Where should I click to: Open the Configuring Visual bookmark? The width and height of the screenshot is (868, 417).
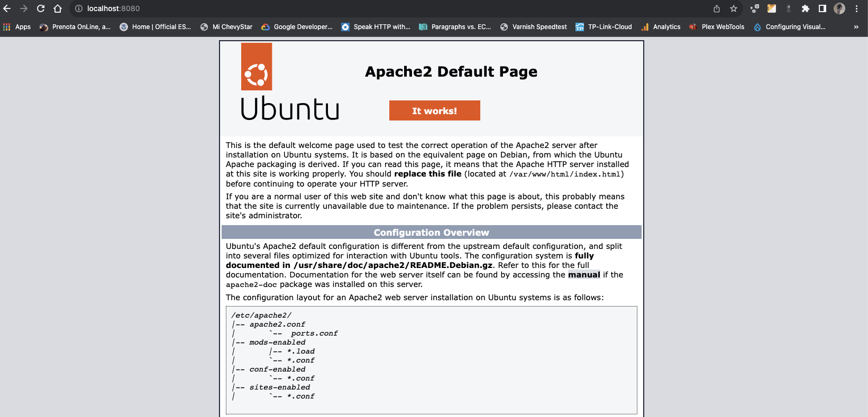coord(790,27)
